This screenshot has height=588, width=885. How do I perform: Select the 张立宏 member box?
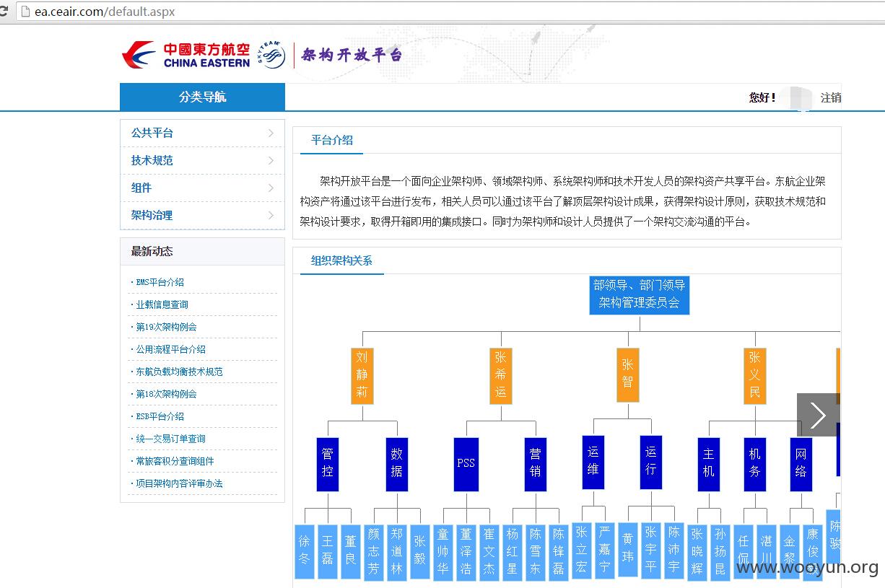(582, 550)
